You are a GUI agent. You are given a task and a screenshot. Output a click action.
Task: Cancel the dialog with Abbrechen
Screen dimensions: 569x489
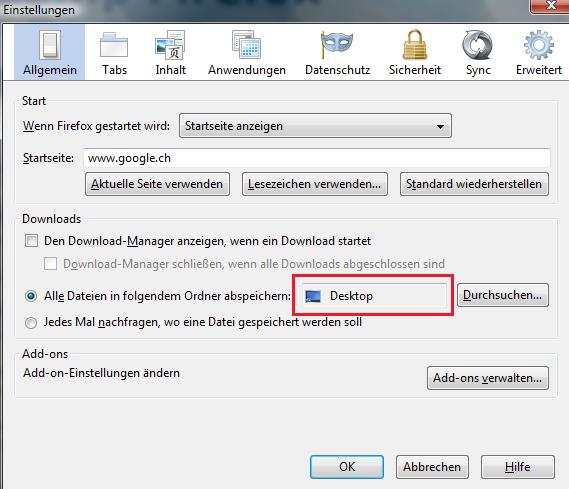[x=432, y=467]
